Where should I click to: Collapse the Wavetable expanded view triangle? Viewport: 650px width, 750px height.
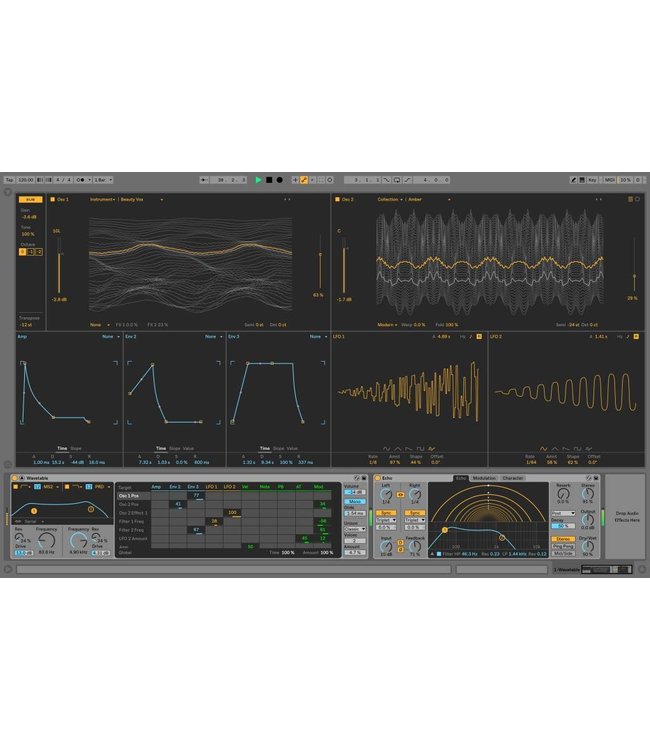22,478
